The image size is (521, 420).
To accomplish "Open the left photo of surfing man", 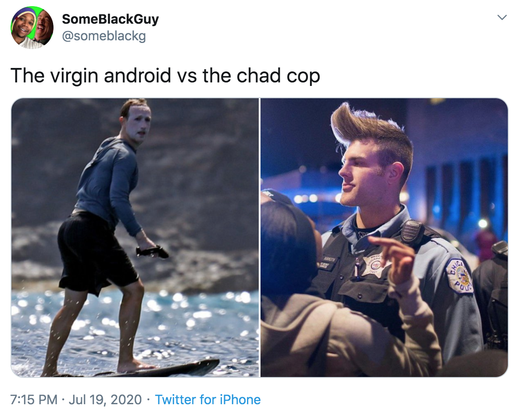I will tap(135, 238).
